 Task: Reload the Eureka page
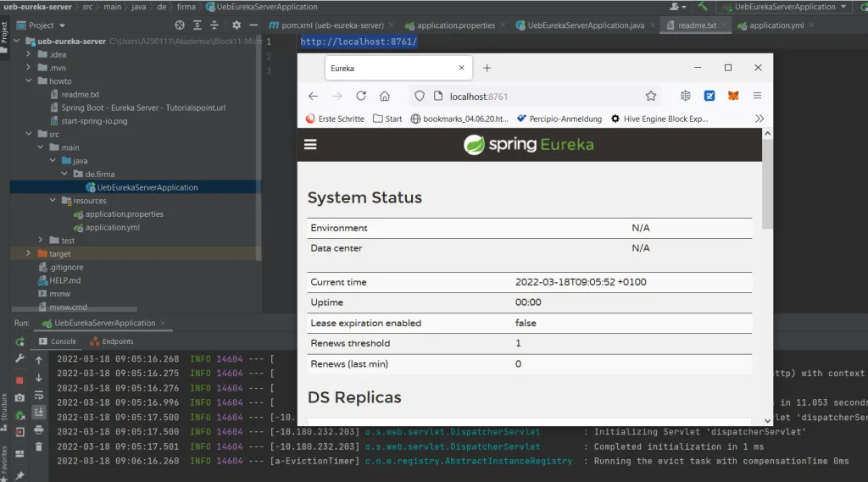pos(361,96)
